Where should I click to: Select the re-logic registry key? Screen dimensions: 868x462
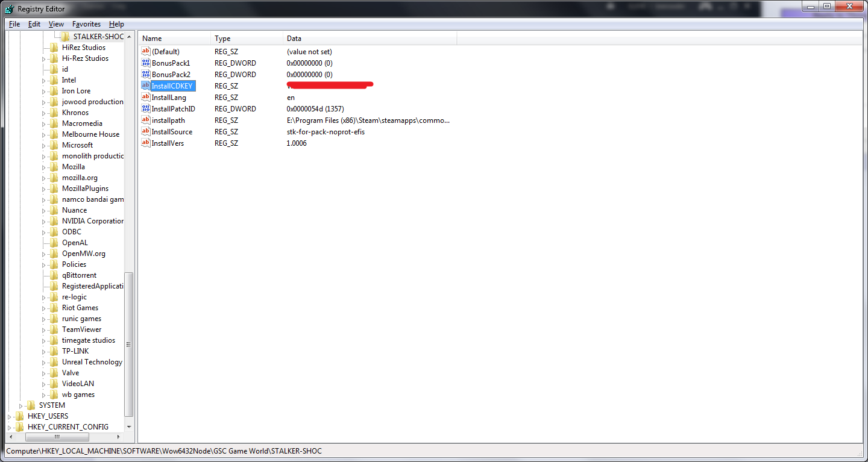74,296
